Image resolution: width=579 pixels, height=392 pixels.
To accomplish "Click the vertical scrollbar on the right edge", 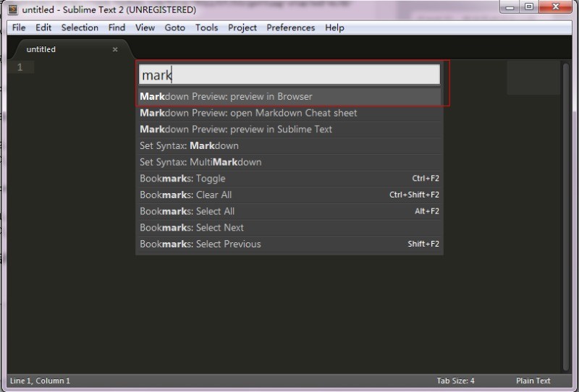I will pyautogui.click(x=566, y=217).
